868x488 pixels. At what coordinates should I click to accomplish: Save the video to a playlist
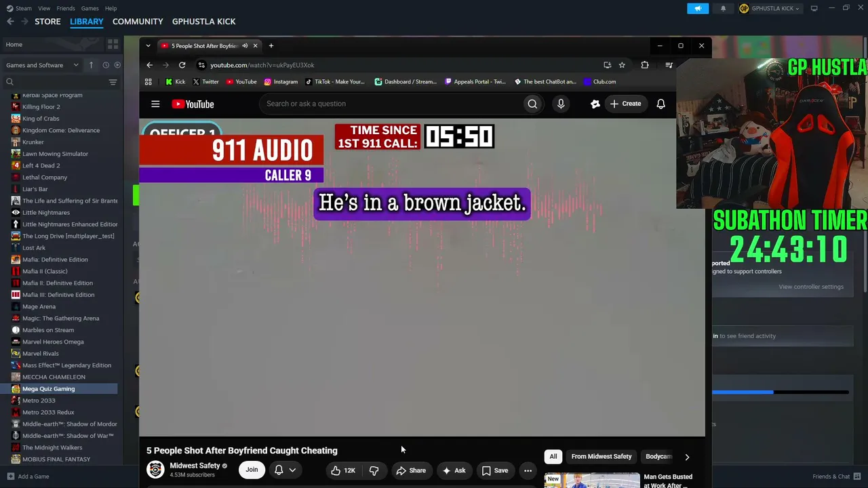click(494, 470)
